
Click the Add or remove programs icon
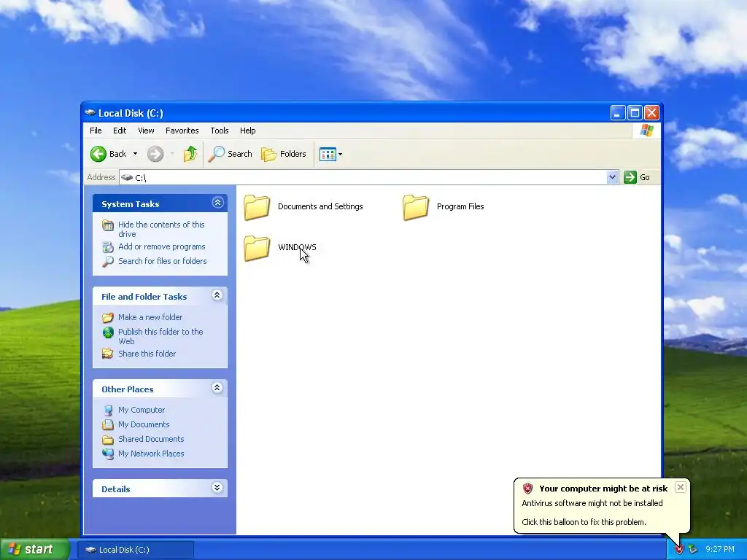(108, 246)
